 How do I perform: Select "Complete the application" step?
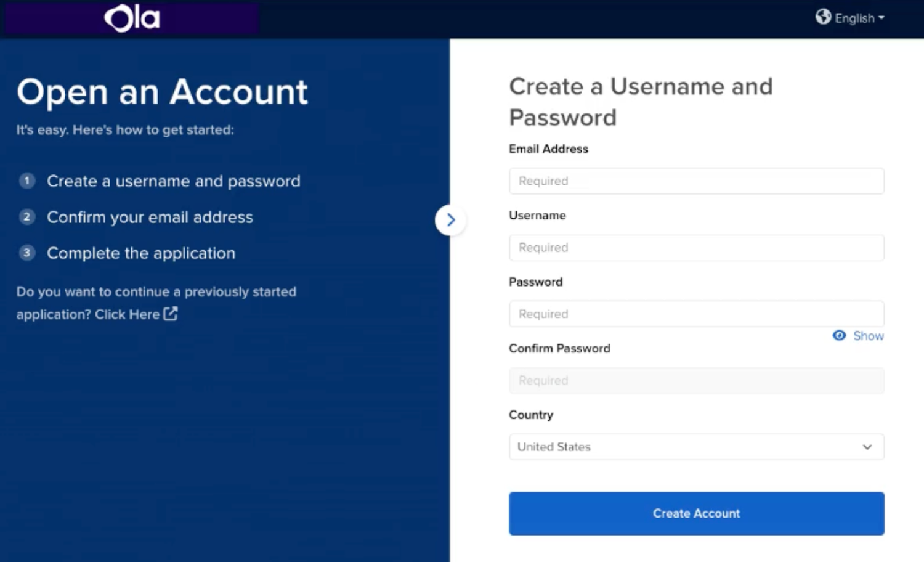[x=141, y=253]
